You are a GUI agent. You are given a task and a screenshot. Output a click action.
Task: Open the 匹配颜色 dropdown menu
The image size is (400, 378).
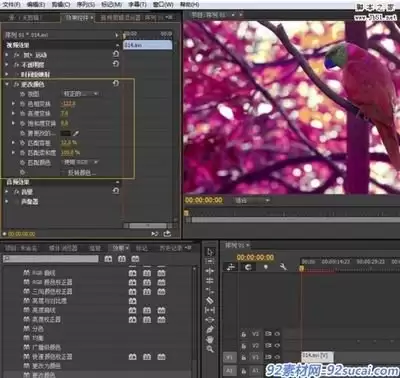pyautogui.click(x=81, y=162)
